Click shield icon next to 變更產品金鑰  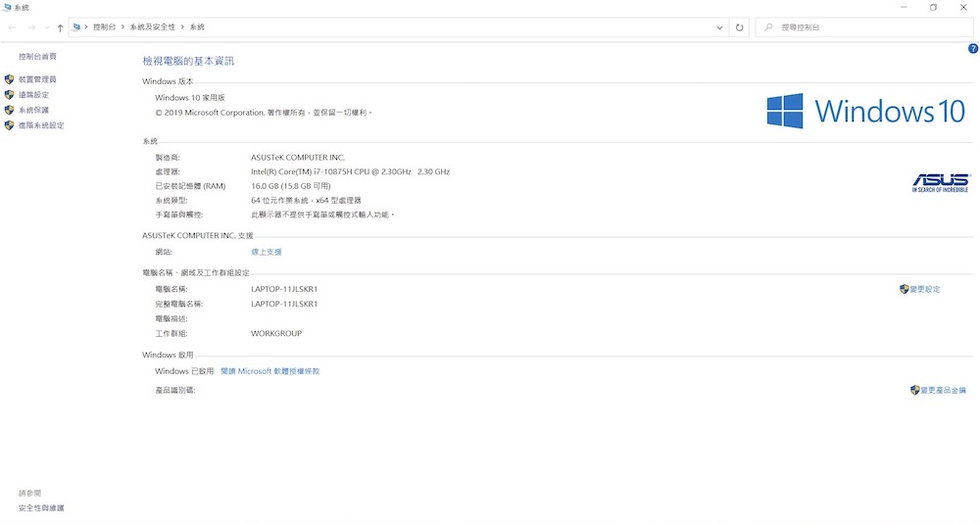coord(915,390)
